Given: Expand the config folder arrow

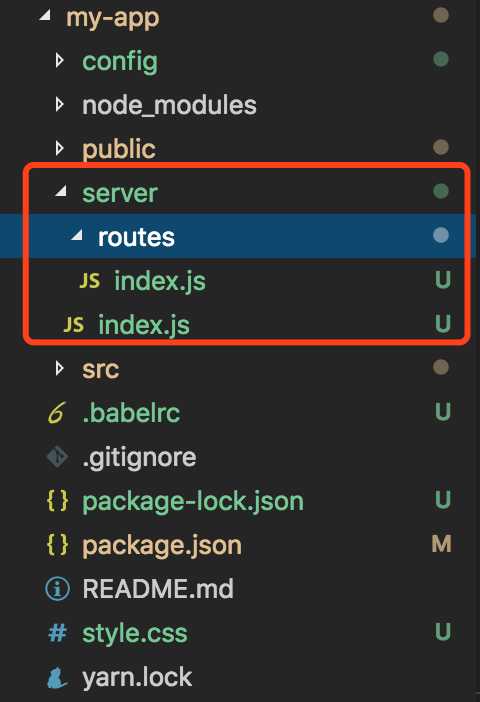Looking at the screenshot, I should click(60, 60).
